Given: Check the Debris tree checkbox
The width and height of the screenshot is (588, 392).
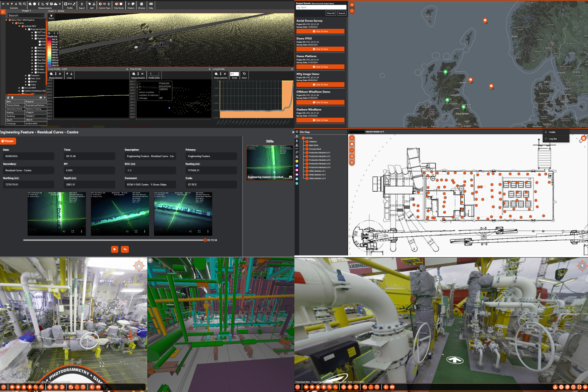Looking at the screenshot, I should pyautogui.click(x=29, y=82).
